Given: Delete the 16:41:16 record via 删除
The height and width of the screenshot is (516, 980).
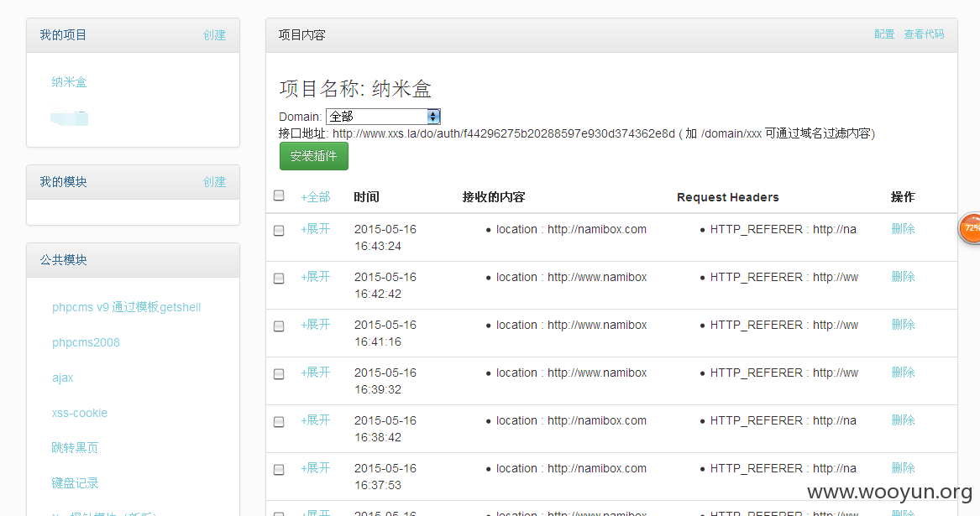Looking at the screenshot, I should pyautogui.click(x=903, y=324).
